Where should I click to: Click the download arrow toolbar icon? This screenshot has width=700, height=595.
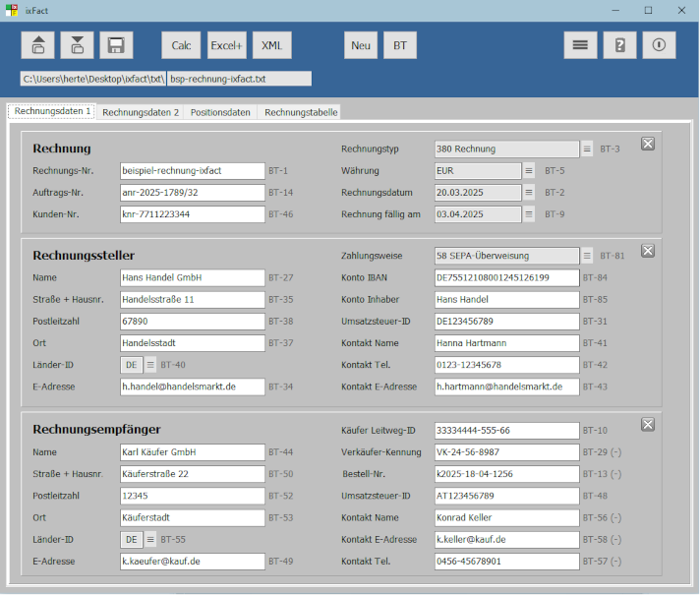pos(78,45)
